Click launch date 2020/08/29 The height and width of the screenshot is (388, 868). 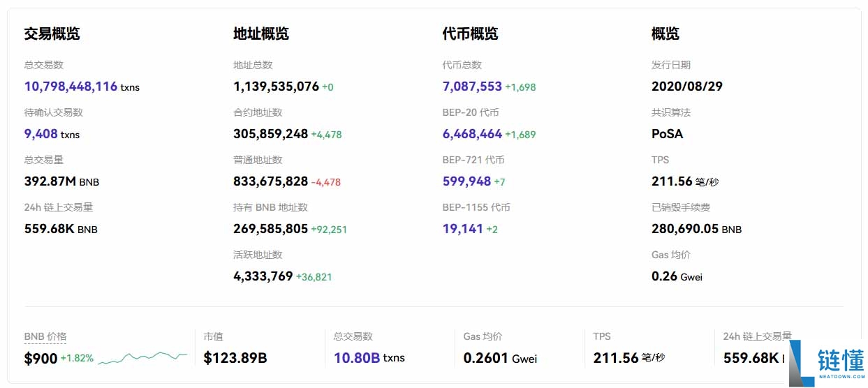pyautogui.click(x=687, y=87)
